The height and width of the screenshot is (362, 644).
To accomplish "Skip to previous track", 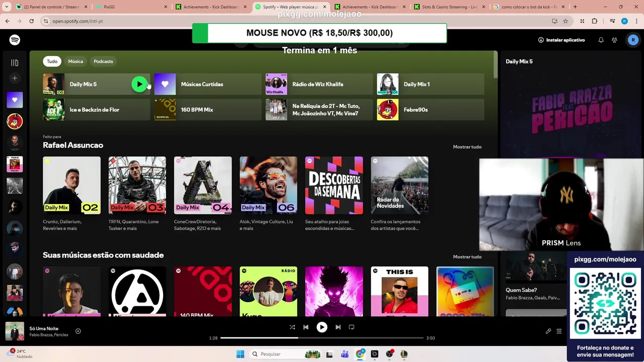I will point(305,327).
